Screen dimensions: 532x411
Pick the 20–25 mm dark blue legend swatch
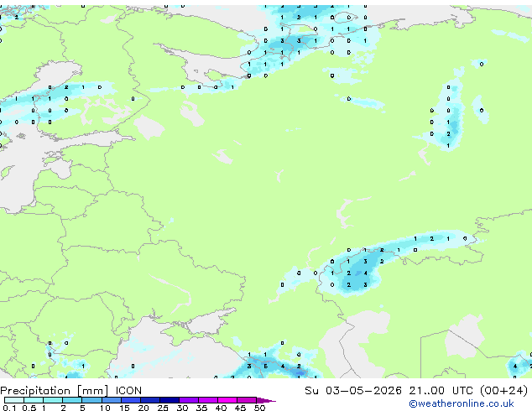[150, 400]
